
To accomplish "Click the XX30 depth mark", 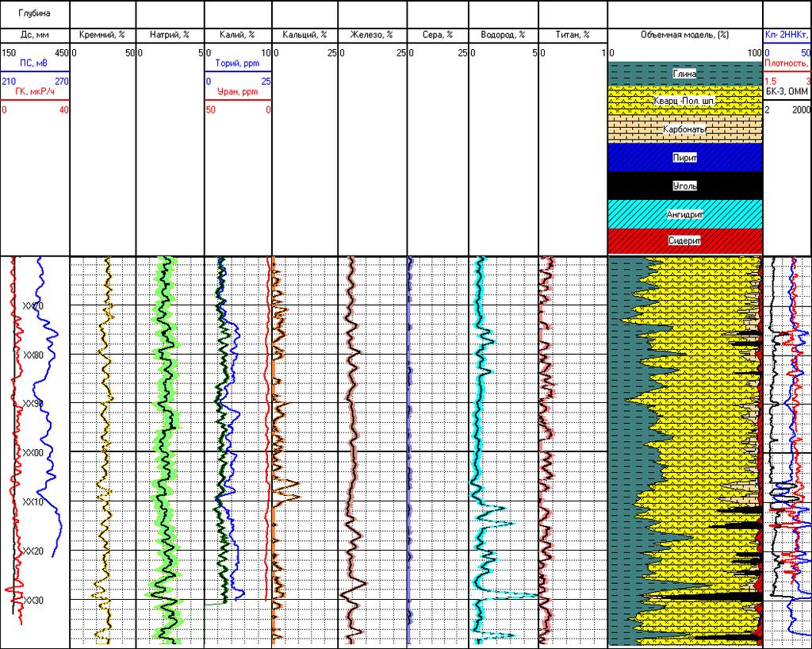I will tap(33, 601).
